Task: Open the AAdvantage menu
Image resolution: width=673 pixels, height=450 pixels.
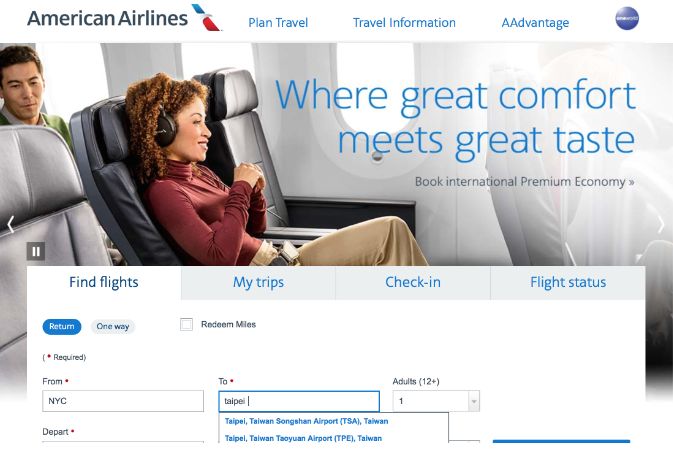Action: click(535, 23)
